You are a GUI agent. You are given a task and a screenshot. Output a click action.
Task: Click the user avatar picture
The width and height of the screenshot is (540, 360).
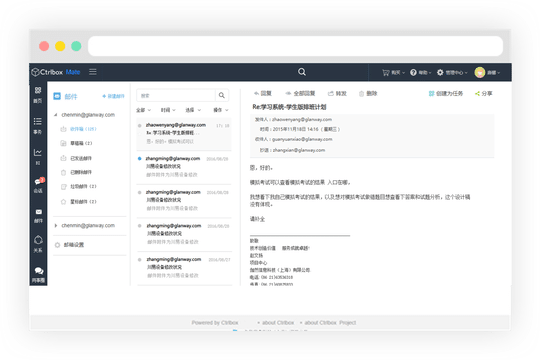[480, 72]
